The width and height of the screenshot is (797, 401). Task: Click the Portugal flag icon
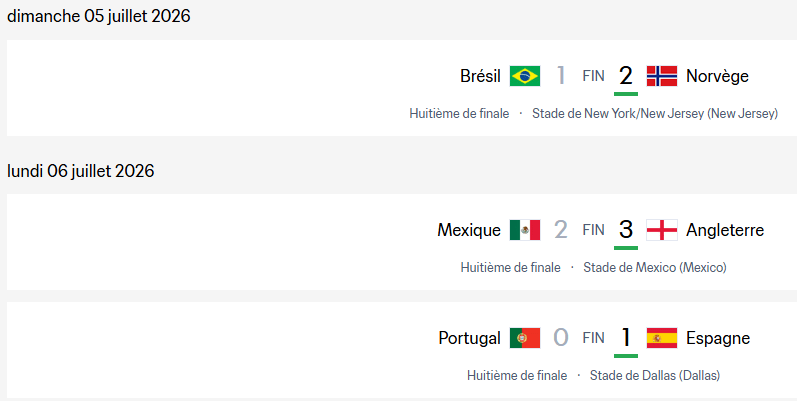click(x=525, y=338)
